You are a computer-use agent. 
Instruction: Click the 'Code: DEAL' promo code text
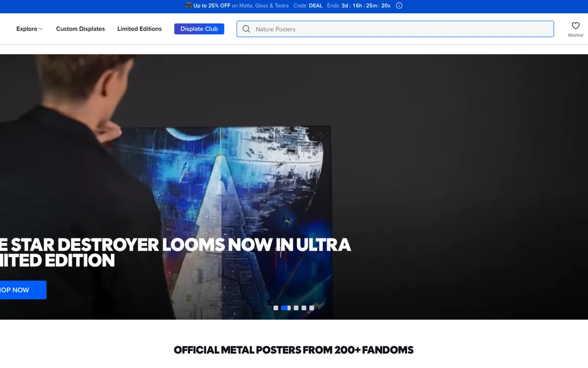308,6
